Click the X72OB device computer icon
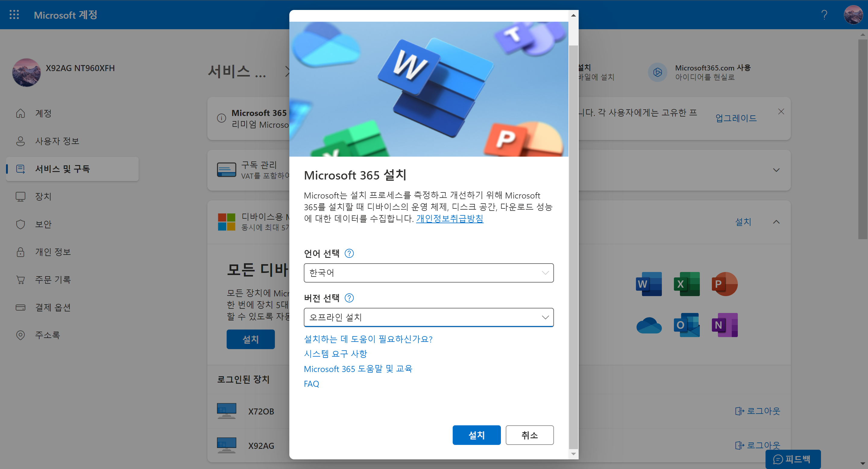This screenshot has height=469, width=868. pos(226,411)
